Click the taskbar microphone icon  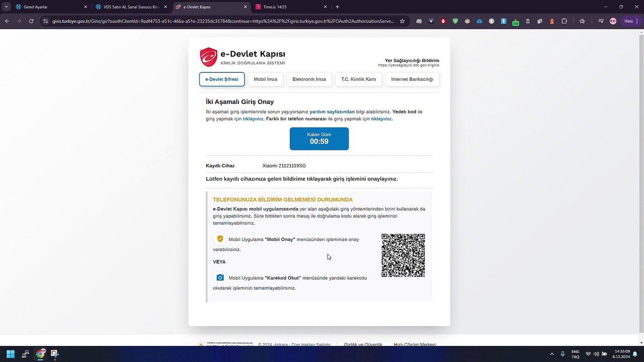pos(562,354)
